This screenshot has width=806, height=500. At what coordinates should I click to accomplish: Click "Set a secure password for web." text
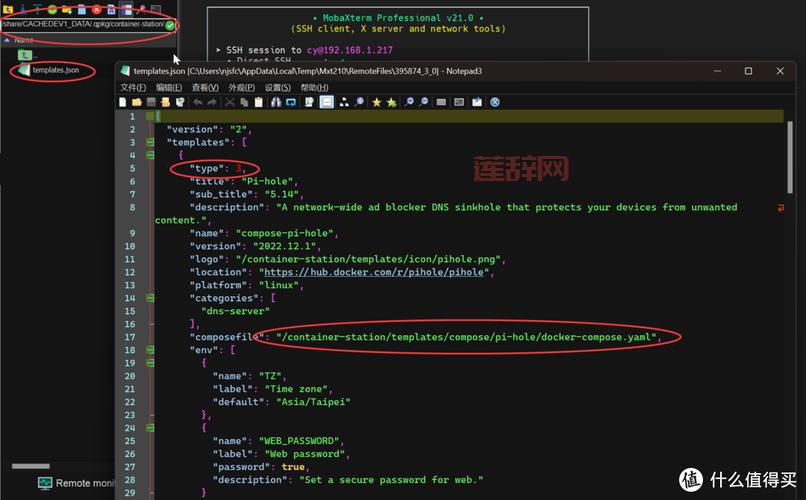[391, 480]
